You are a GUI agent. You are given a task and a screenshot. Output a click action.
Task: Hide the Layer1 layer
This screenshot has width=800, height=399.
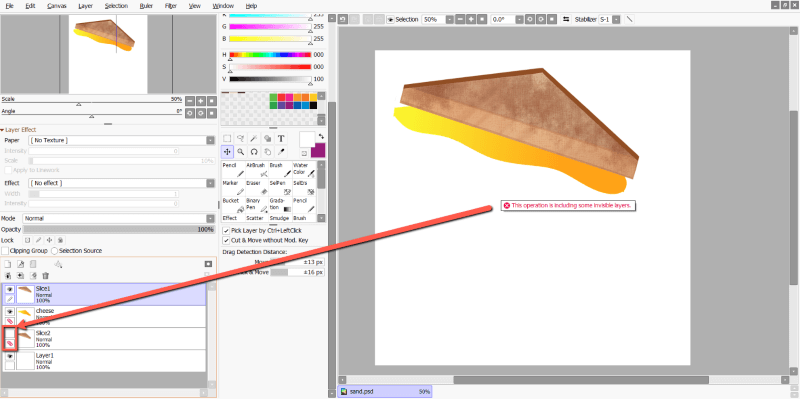point(10,356)
